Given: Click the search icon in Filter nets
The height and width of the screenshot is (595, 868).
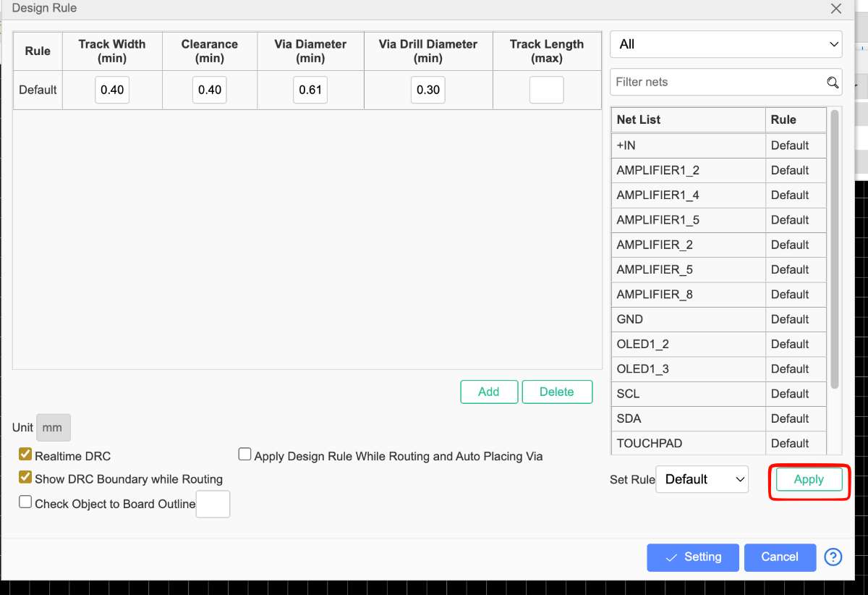Looking at the screenshot, I should pos(833,83).
